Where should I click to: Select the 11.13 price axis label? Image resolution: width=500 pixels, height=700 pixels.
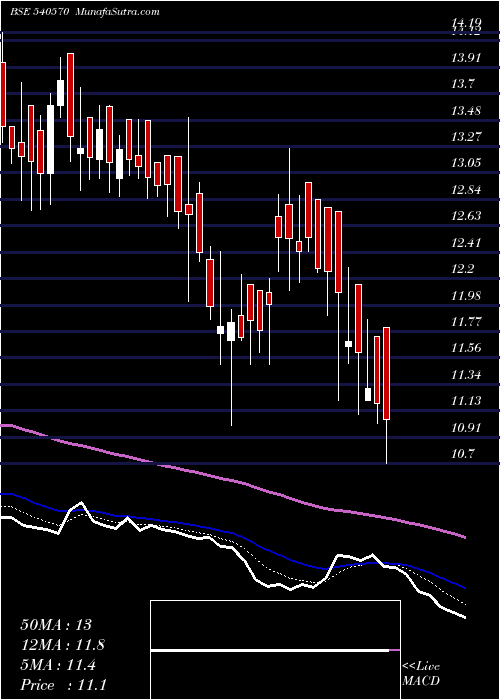[x=466, y=400]
